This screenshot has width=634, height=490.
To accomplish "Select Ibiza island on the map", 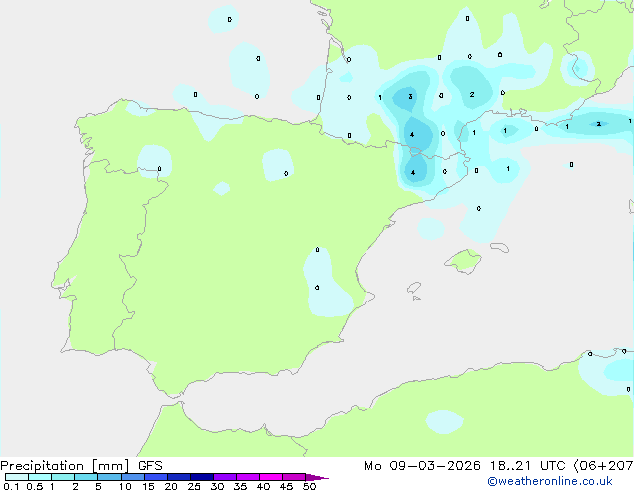I will point(414,288).
